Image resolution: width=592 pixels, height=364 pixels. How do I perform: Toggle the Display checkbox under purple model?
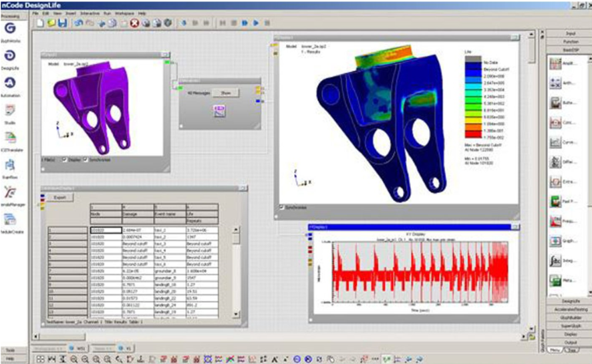click(x=64, y=160)
